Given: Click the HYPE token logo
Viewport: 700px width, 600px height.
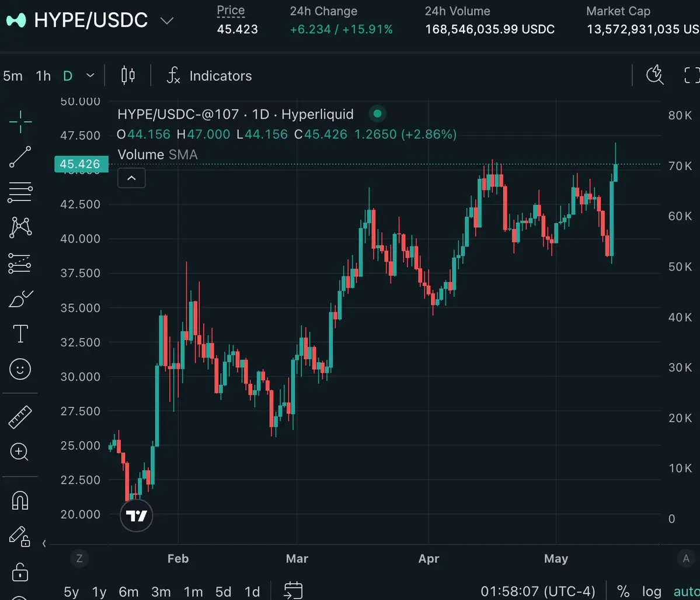Looking at the screenshot, I should (16, 20).
